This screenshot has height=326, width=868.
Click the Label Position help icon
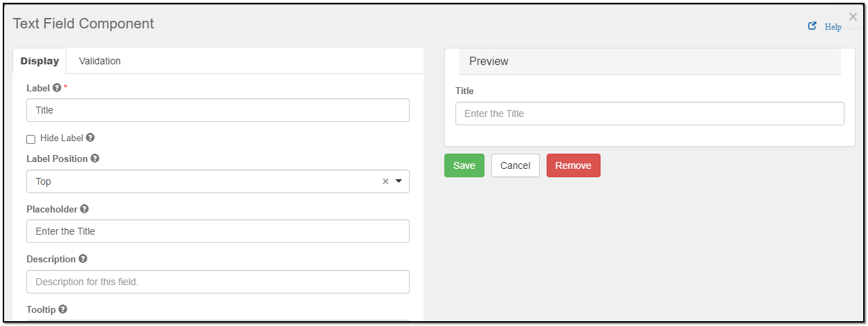coord(95,159)
